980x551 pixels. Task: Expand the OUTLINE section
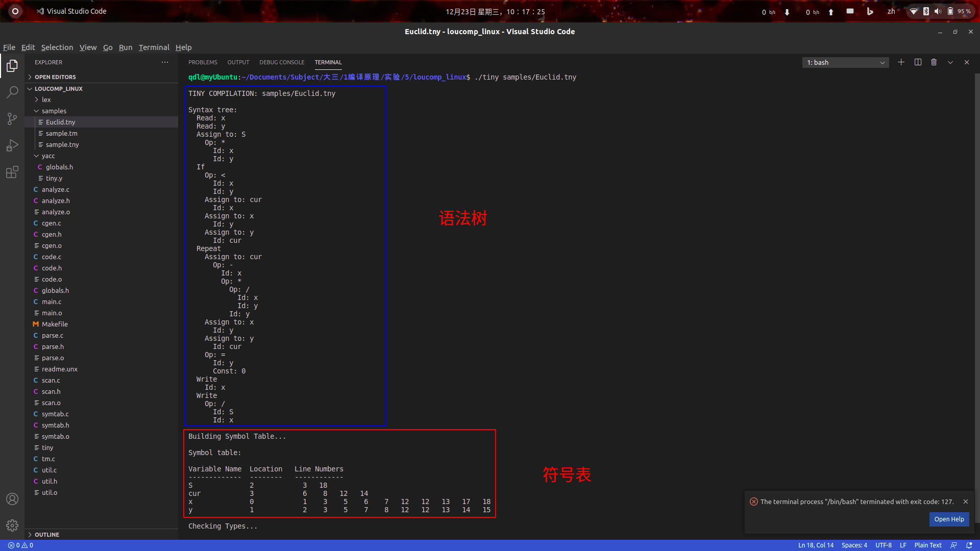coord(47,534)
